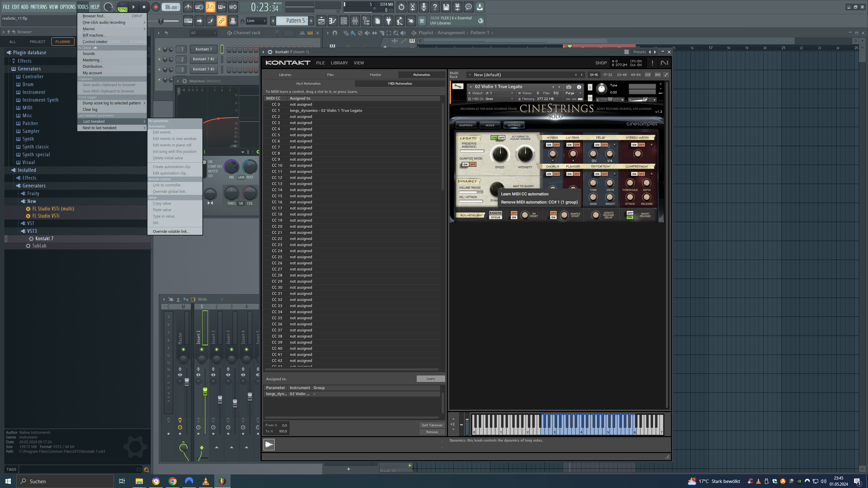Click the record button in the transport
This screenshot has width=868, height=488.
pyautogui.click(x=156, y=7)
